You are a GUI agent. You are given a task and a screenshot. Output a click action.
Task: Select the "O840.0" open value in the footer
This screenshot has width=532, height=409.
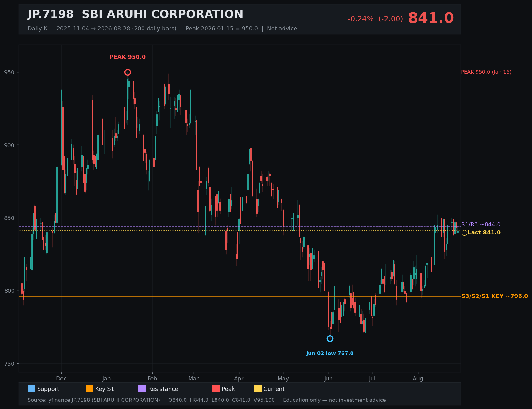(x=178, y=400)
